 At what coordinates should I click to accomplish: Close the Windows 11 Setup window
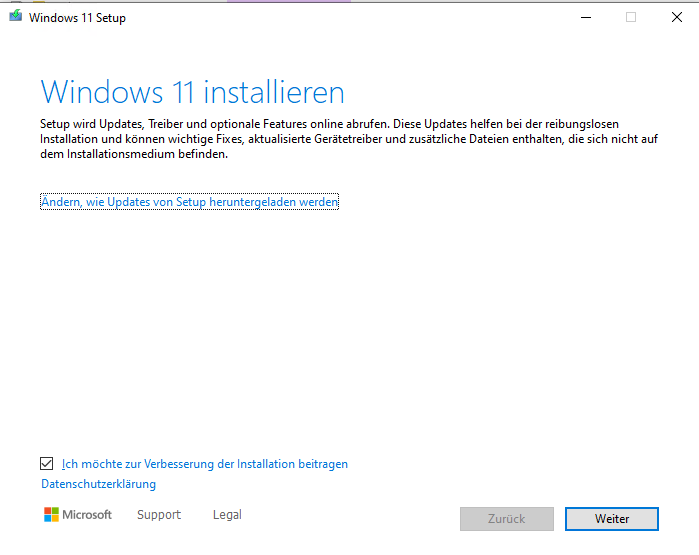tap(677, 17)
